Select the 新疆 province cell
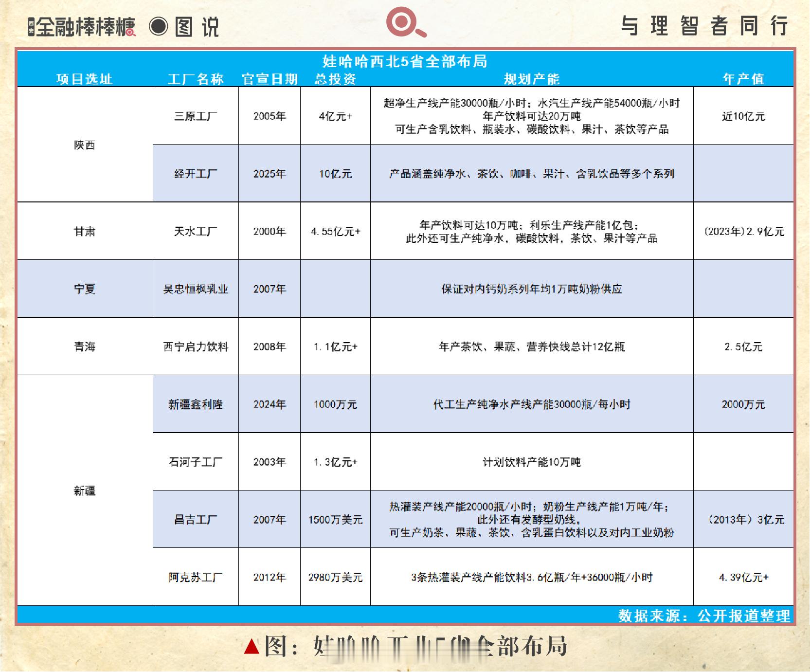The height and width of the screenshot is (672, 810). [x=85, y=491]
